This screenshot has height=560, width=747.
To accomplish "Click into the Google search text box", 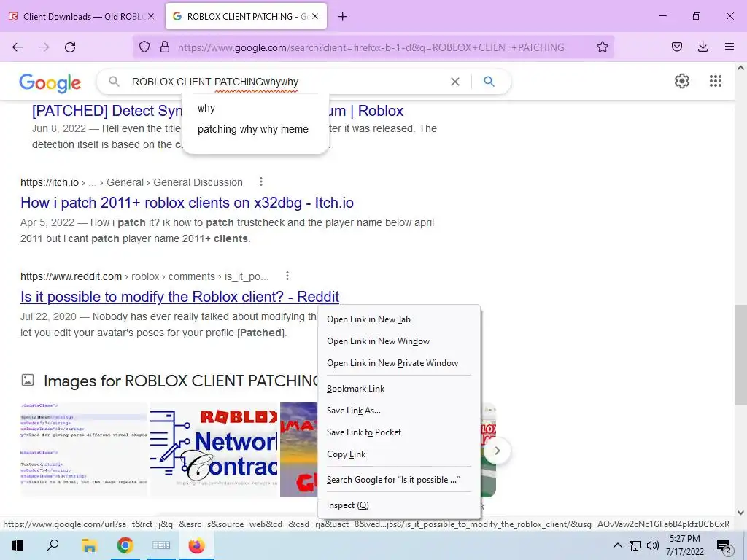I will point(286,82).
